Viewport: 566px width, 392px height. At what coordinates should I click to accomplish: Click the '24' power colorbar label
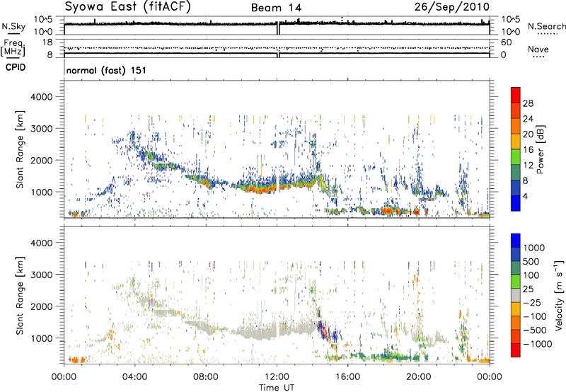point(528,119)
